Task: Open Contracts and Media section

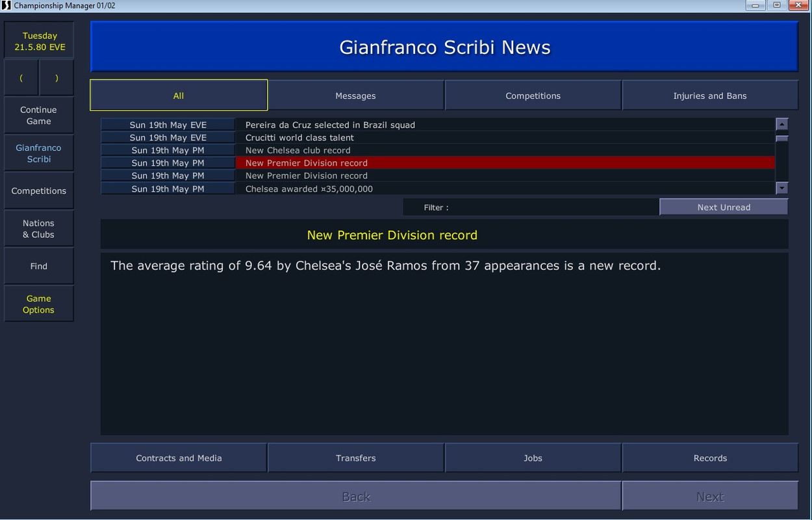Action: tap(179, 458)
